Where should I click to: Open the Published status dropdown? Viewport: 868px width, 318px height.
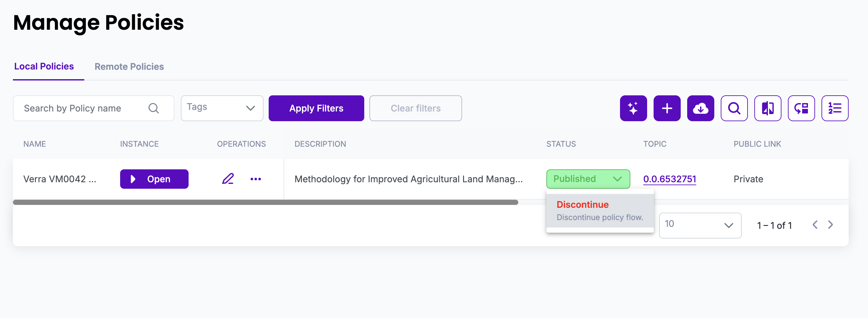coord(588,179)
